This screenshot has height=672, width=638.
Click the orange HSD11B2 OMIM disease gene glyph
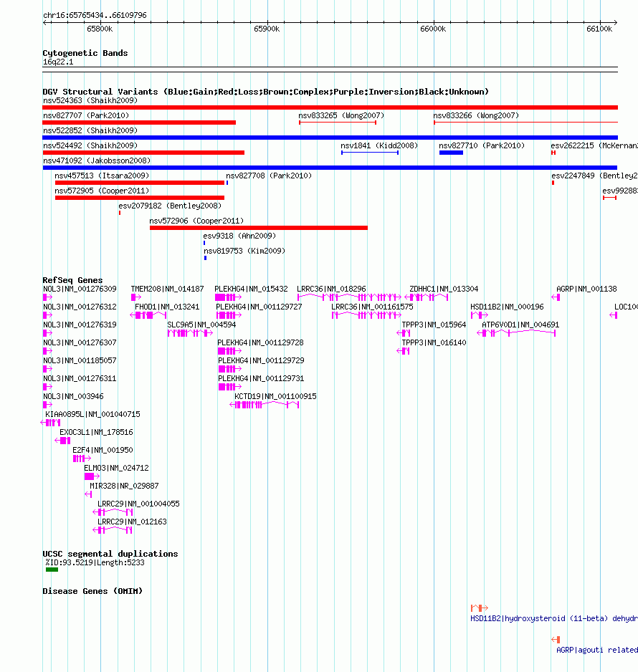click(x=480, y=608)
